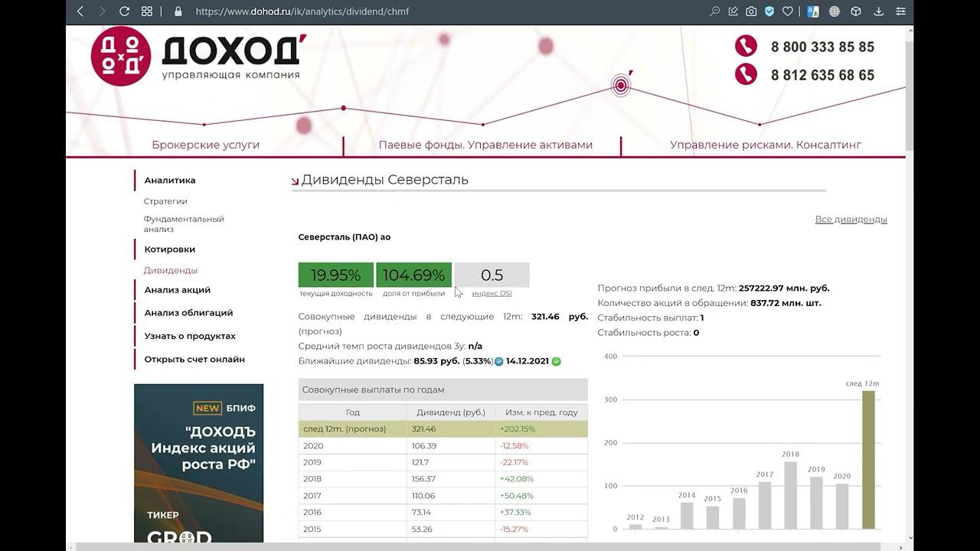Open Дивиденды sidebar link
Image resolution: width=980 pixels, height=551 pixels.
pyautogui.click(x=171, y=270)
